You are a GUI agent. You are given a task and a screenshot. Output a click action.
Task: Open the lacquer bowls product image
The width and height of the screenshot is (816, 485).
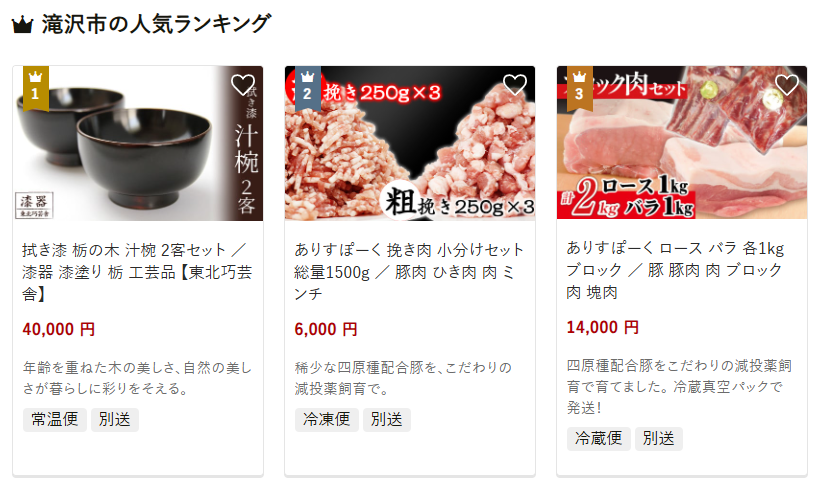[x=138, y=143]
